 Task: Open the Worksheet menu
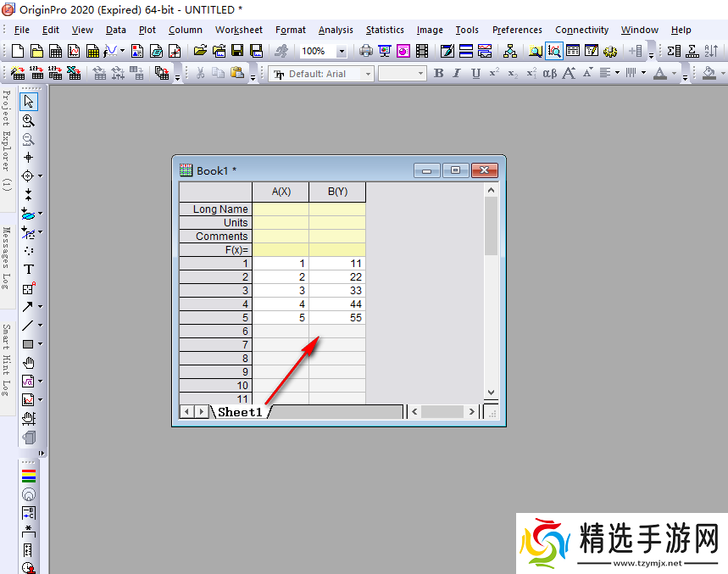239,30
